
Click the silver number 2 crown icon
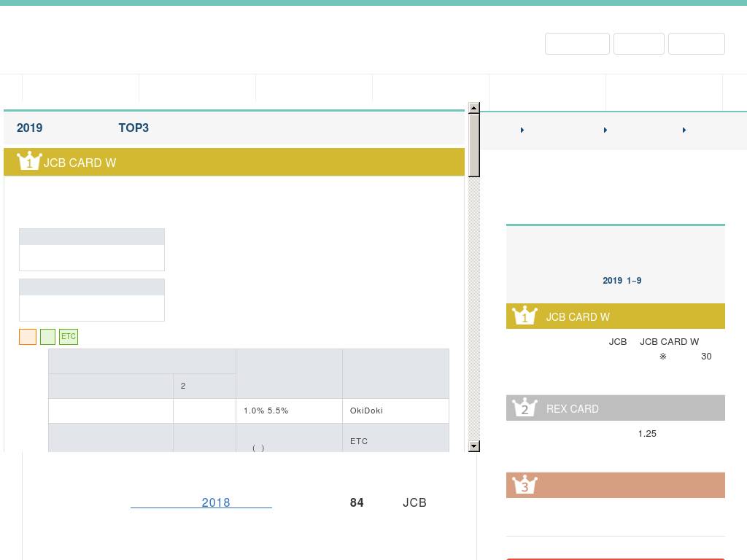click(525, 408)
